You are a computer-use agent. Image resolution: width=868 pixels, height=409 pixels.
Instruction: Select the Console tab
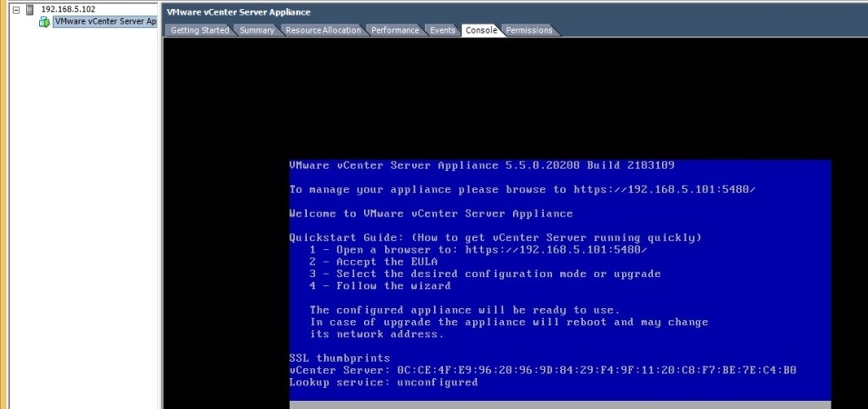tap(481, 31)
